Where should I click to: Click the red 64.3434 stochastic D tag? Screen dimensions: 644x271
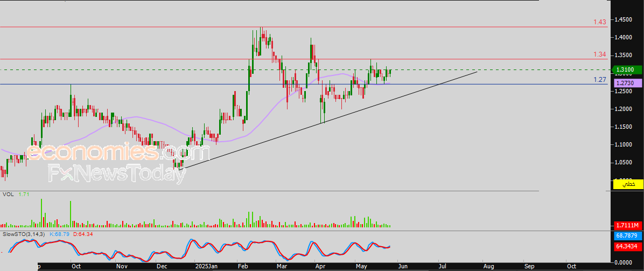(x=628, y=246)
